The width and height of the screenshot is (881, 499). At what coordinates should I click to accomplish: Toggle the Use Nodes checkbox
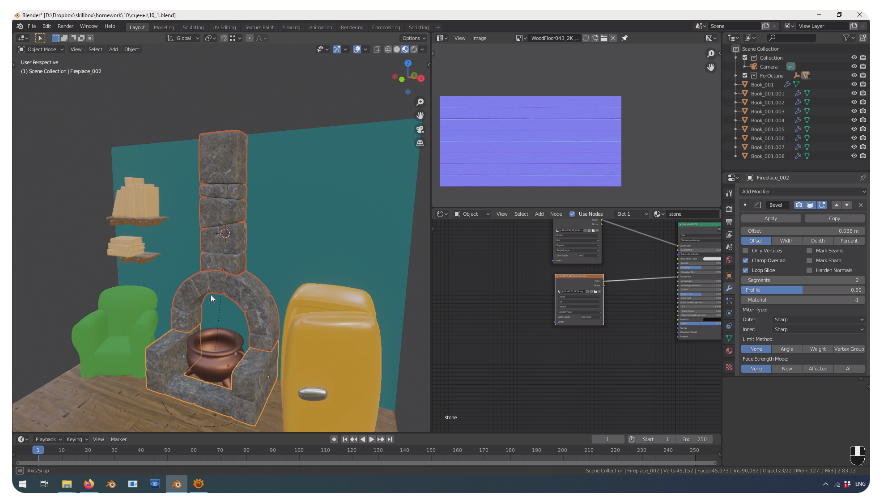coord(572,214)
